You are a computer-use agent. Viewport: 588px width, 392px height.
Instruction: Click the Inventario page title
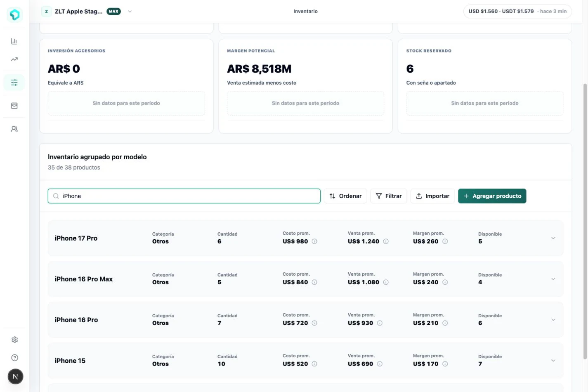click(x=305, y=12)
